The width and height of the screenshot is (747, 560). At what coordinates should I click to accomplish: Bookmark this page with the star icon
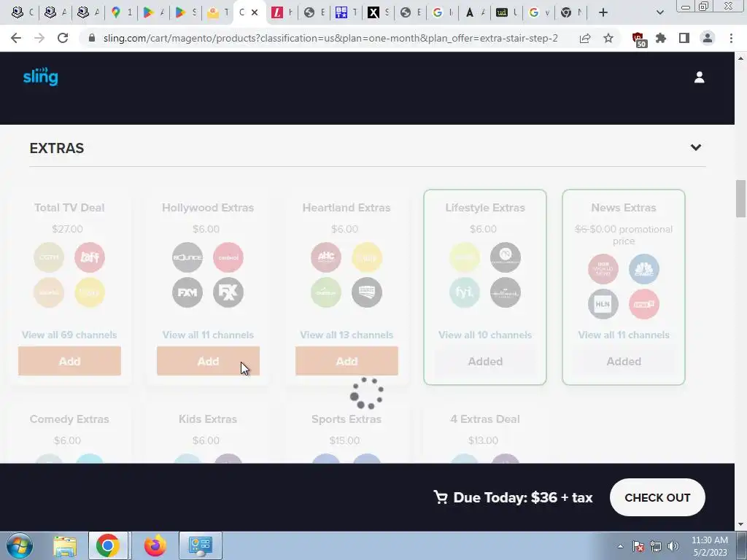pyautogui.click(x=608, y=38)
